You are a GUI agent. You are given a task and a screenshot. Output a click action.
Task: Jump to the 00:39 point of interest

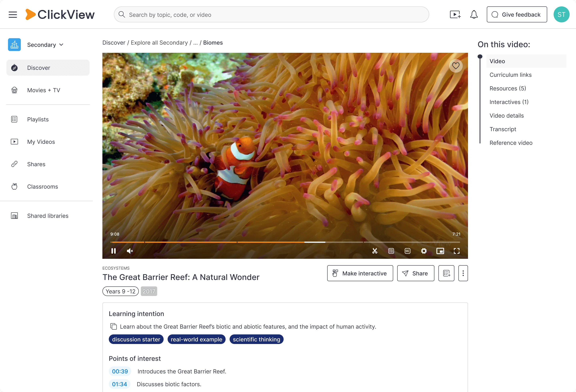(120, 371)
